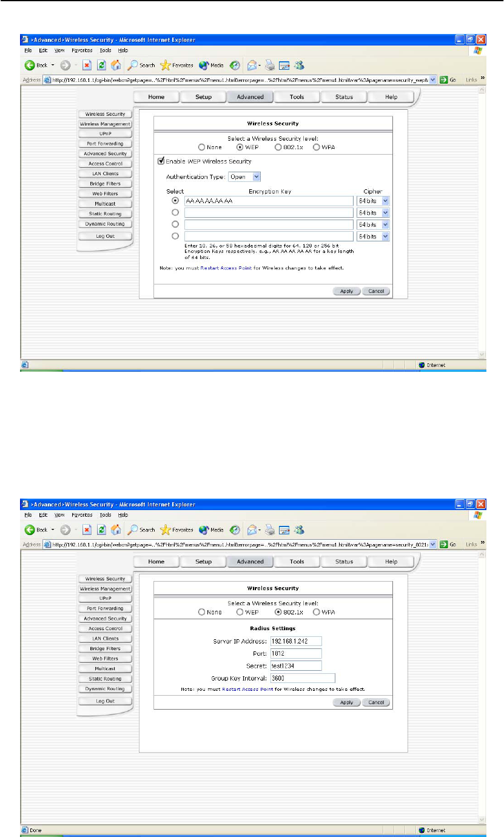This screenshot has height=837, width=504.
Task: Click Port Forwarding in the top WEP window sidebar
Action: pos(105,144)
